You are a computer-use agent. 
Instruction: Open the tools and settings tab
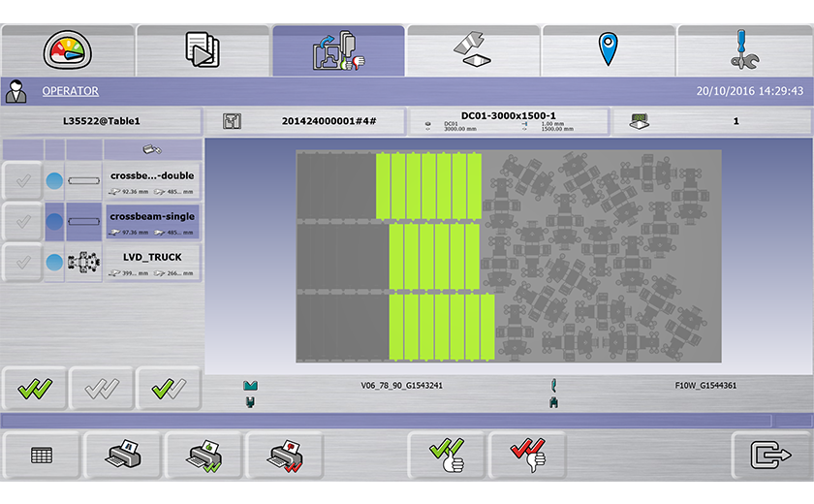tap(743, 50)
